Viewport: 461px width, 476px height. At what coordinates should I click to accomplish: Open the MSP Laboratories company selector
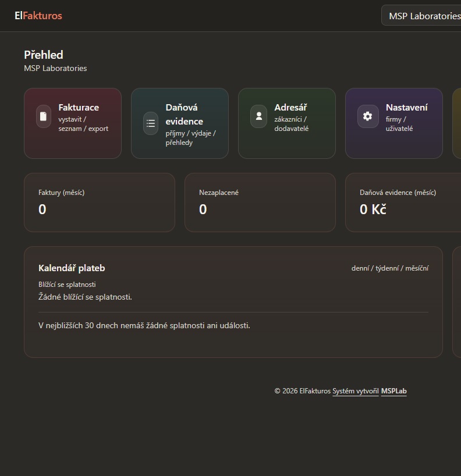421,16
